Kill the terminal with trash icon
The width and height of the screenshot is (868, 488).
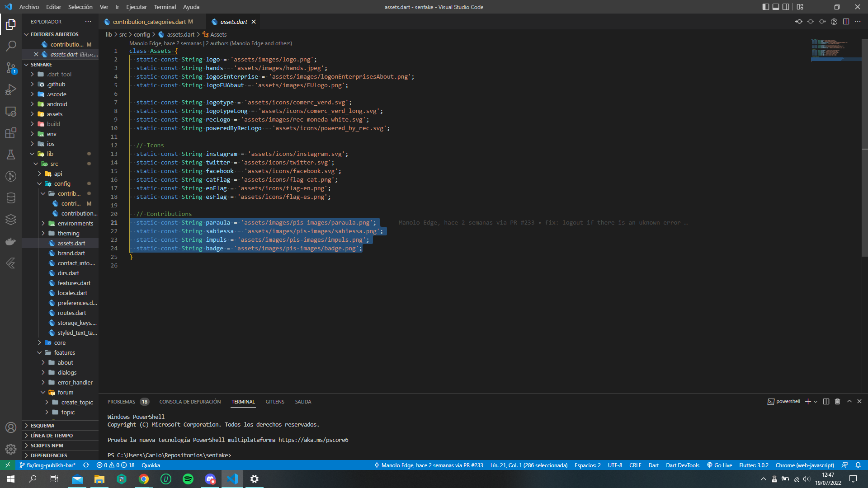[x=837, y=401]
